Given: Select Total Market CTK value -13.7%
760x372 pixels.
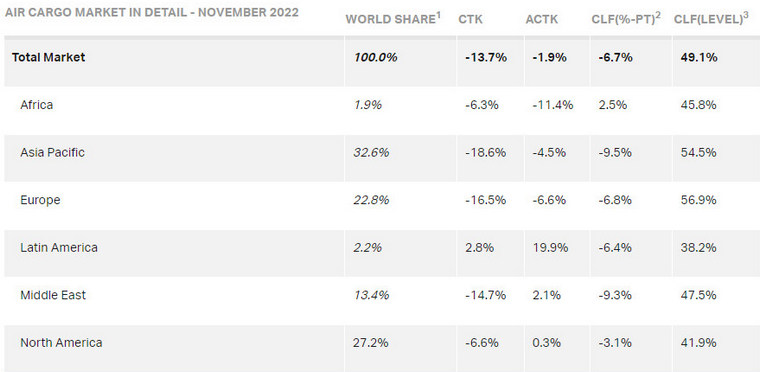Looking at the screenshot, I should click(486, 57).
